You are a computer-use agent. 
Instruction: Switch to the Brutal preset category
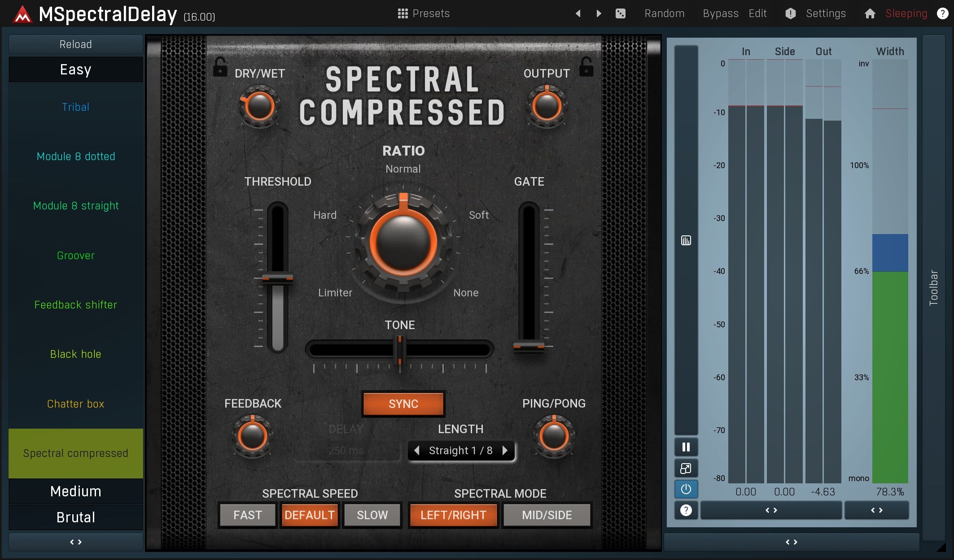75,517
